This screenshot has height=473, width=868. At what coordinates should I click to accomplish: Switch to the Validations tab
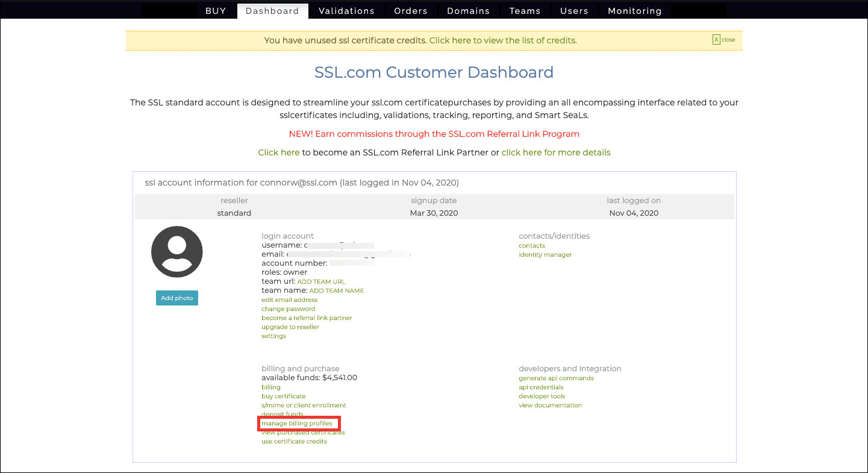346,11
